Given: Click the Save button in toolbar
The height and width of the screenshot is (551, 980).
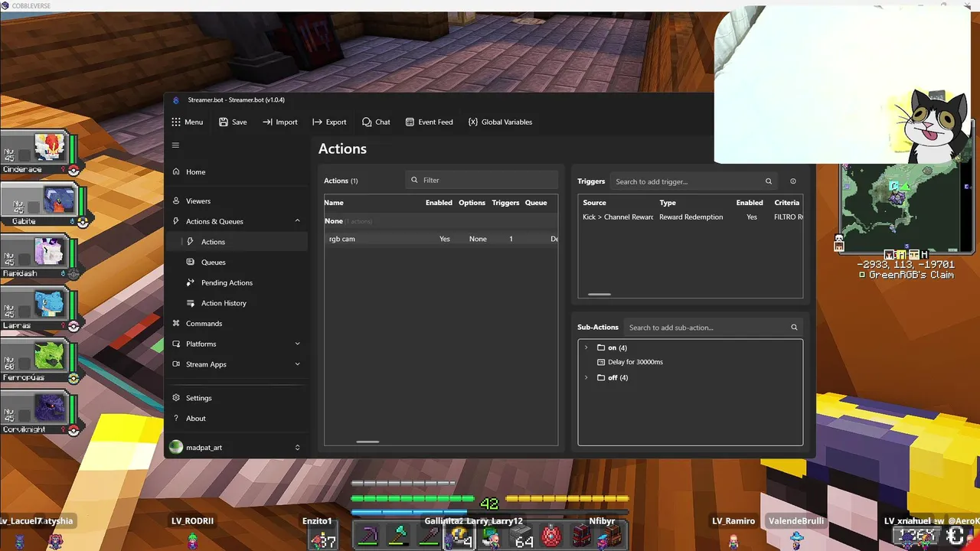Looking at the screenshot, I should [x=233, y=122].
